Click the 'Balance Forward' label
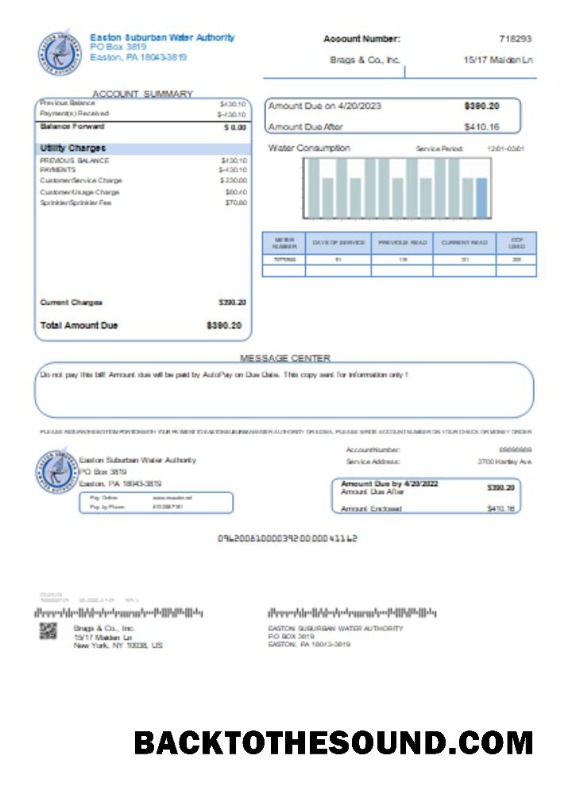 [x=72, y=126]
